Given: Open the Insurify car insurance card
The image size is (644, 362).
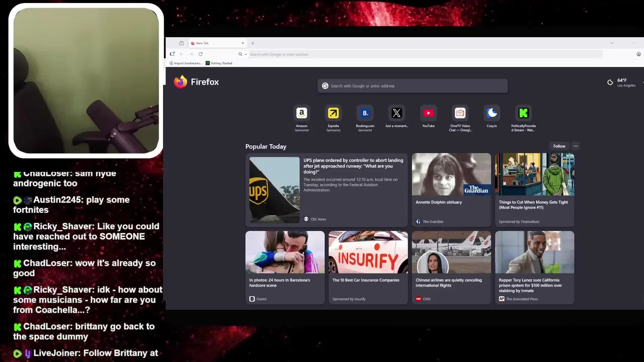Looking at the screenshot, I should (368, 267).
